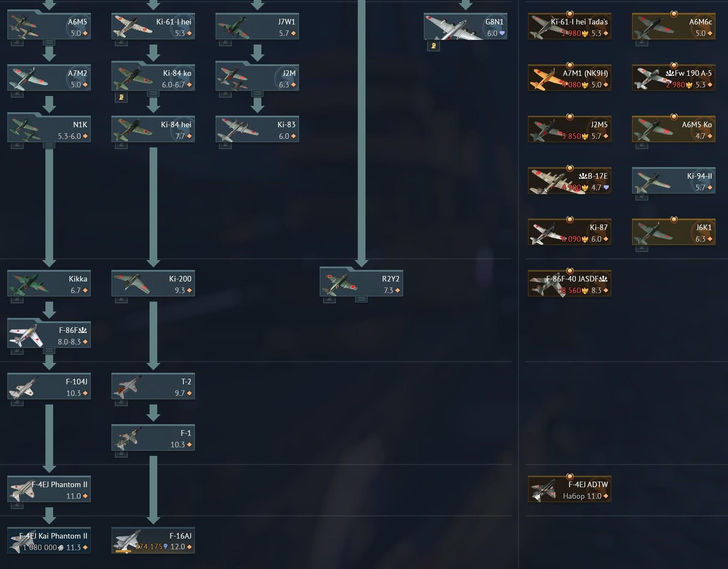Expand the A6M5 aircraft group list
The height and width of the screenshot is (569, 728).
point(49,42)
